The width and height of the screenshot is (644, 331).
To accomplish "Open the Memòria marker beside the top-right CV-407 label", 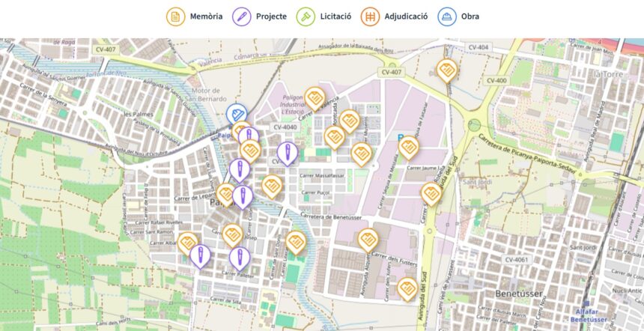I will tap(447, 70).
